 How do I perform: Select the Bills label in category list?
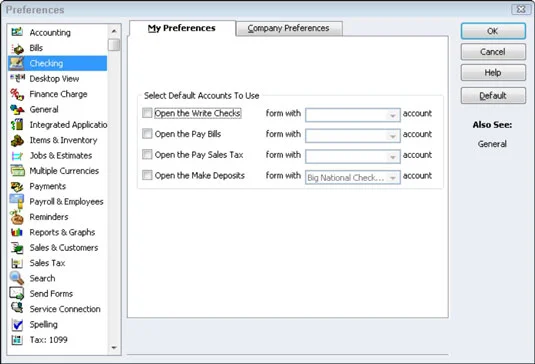36,48
